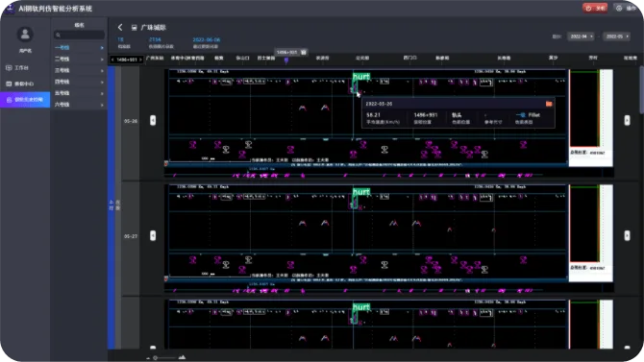Open the 05-26 thumbnail preview panel on right

591,118
